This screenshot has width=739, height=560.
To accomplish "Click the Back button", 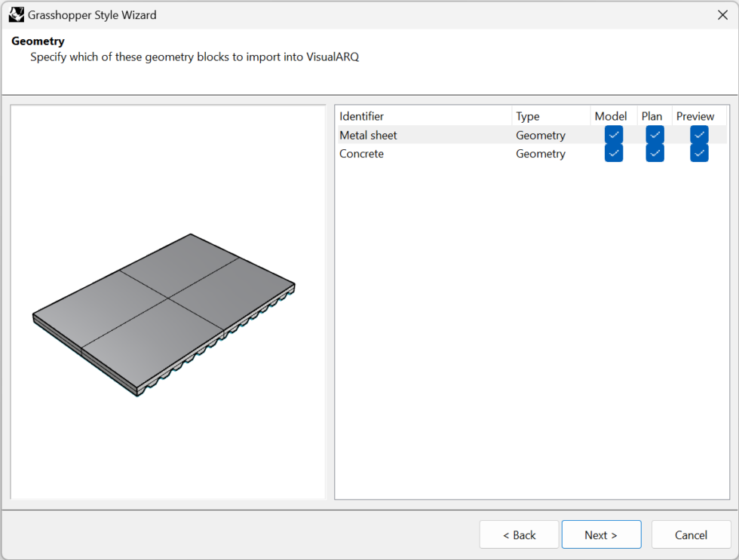I will coord(519,534).
